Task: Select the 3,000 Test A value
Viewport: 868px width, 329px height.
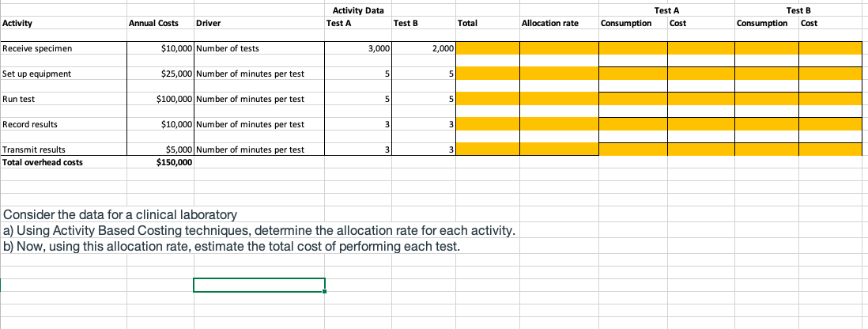Action: click(358, 48)
